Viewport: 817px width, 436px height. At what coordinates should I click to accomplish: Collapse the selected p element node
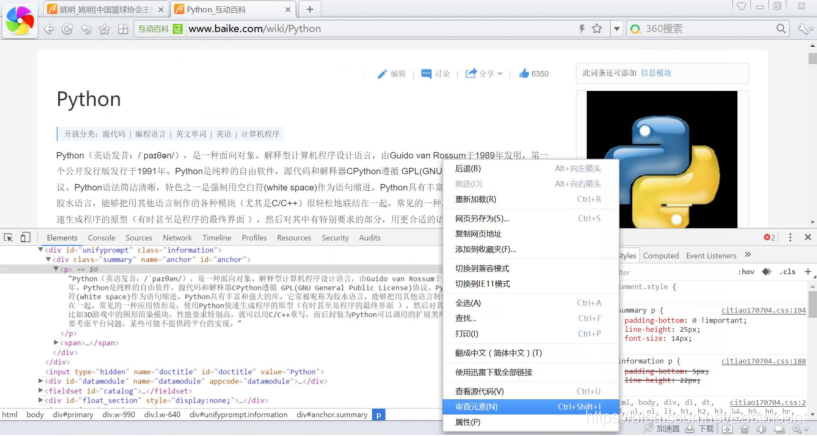click(56, 269)
